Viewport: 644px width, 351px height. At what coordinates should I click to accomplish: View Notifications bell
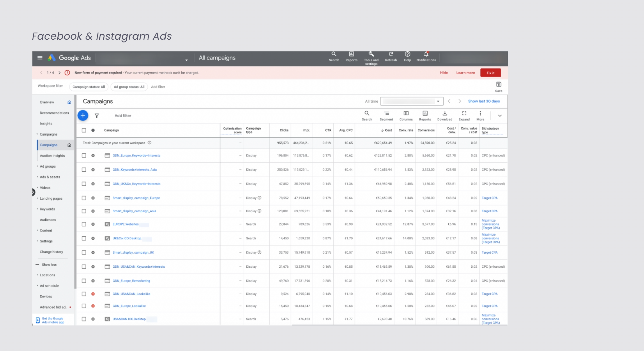(426, 57)
